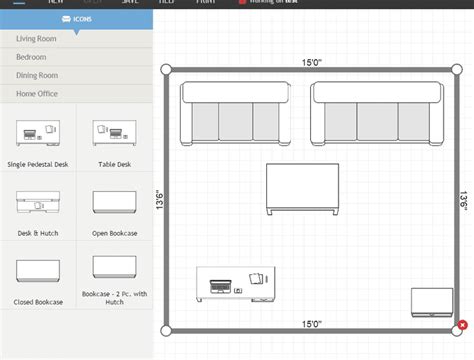Click the red delete X on room corner
Screen dimensions: 474x360
click(x=462, y=325)
